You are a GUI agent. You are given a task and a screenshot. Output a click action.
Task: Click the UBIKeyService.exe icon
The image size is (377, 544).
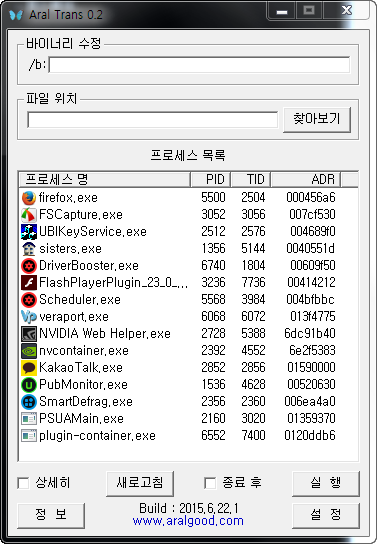click(x=29, y=232)
